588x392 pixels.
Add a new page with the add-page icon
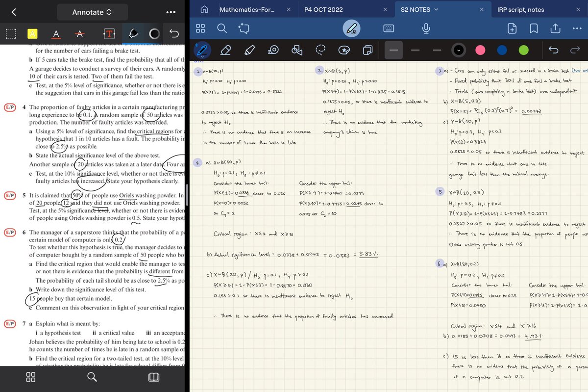[x=512, y=28]
